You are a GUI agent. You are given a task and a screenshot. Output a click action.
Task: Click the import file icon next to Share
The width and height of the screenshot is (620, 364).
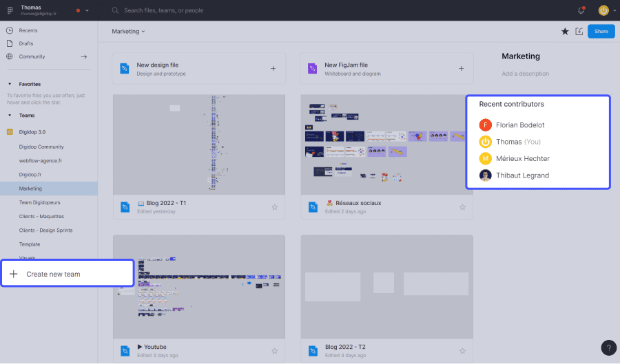[x=579, y=31]
